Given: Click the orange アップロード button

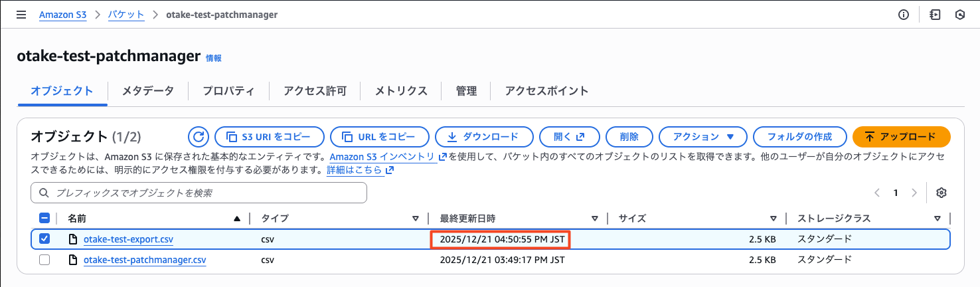Looking at the screenshot, I should pos(901,137).
